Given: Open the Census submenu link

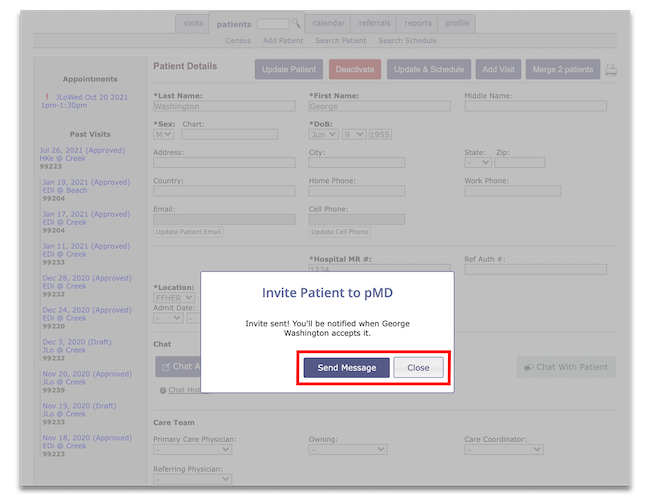Looking at the screenshot, I should [x=238, y=41].
